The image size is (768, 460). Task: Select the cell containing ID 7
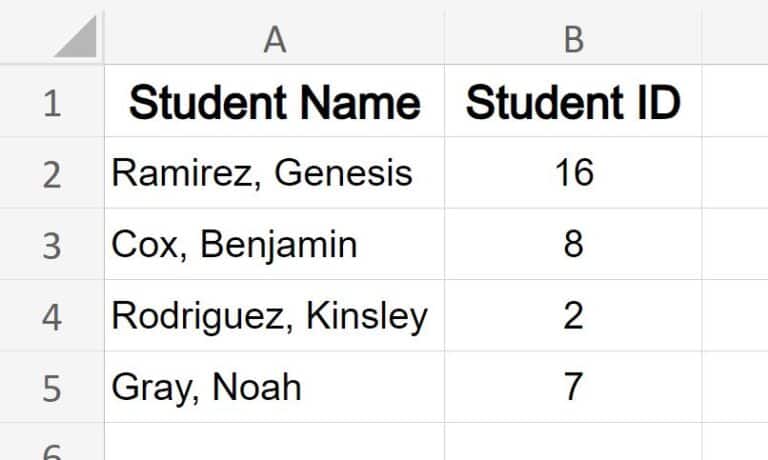tap(574, 387)
